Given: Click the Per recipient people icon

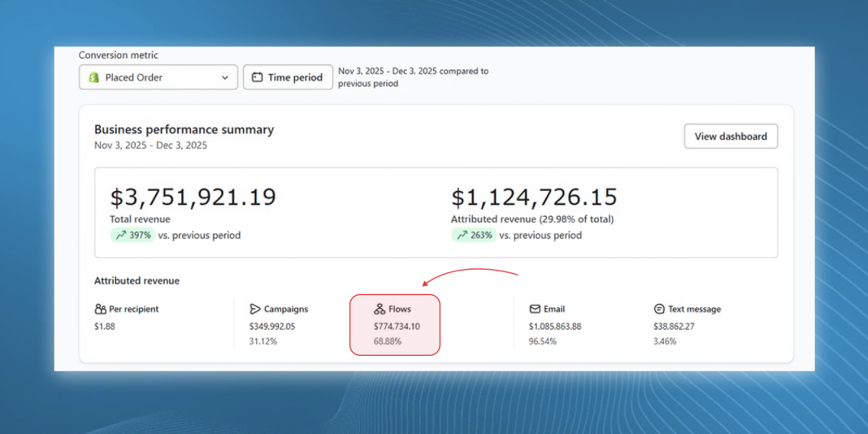Looking at the screenshot, I should tap(100, 309).
